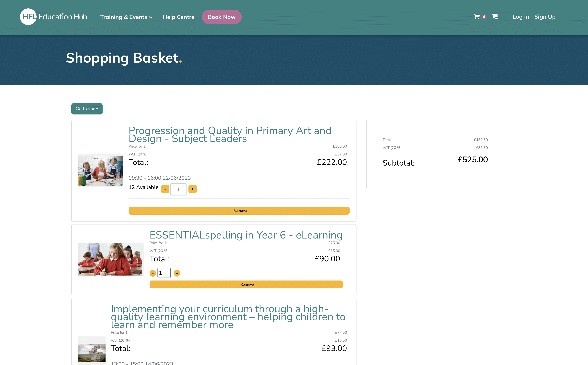Screen dimensions: 588x365
Task: Open Progression and Quality in Primary Art title
Action: coord(230,134)
